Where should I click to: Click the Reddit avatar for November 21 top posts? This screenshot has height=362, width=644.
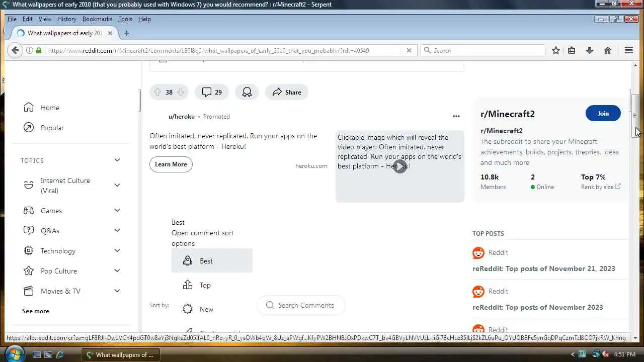[x=478, y=253]
